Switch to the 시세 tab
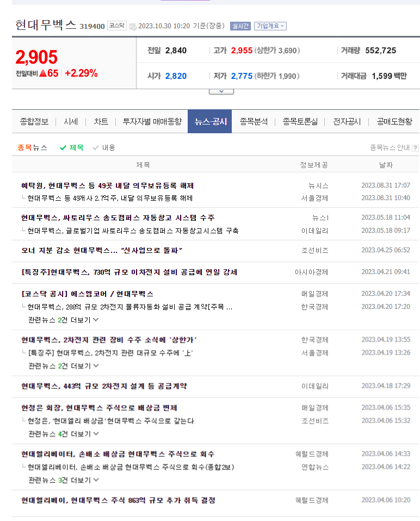Screen dimensions: 420x521 [x=71, y=122]
